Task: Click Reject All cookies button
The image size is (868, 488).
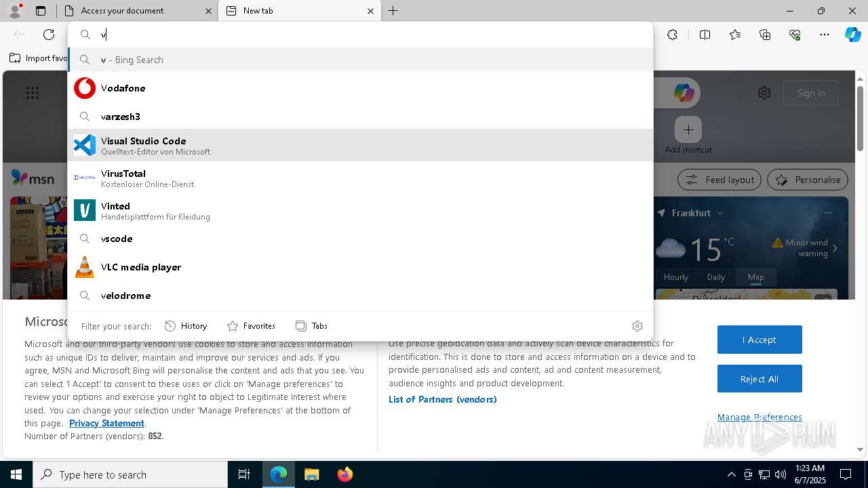Action: click(x=759, y=379)
